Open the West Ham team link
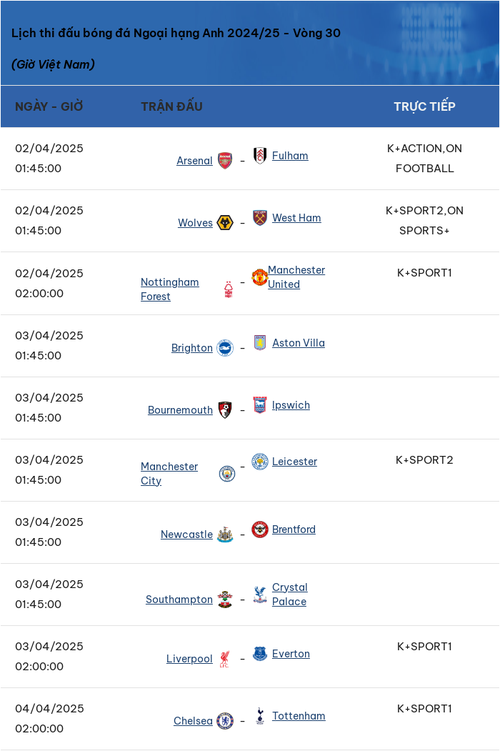This screenshot has width=500, height=751. 296,218
